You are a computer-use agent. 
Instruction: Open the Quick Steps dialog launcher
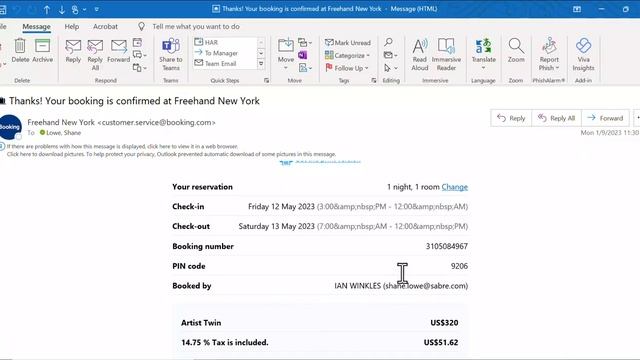point(267,80)
